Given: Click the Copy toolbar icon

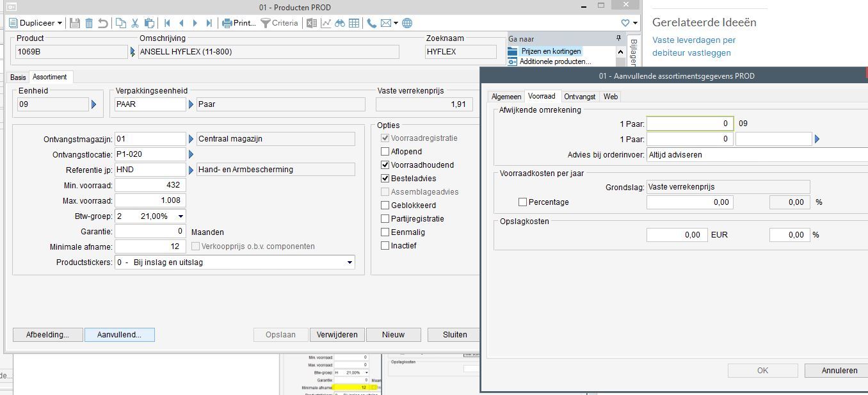Looking at the screenshot, I should pos(121,23).
